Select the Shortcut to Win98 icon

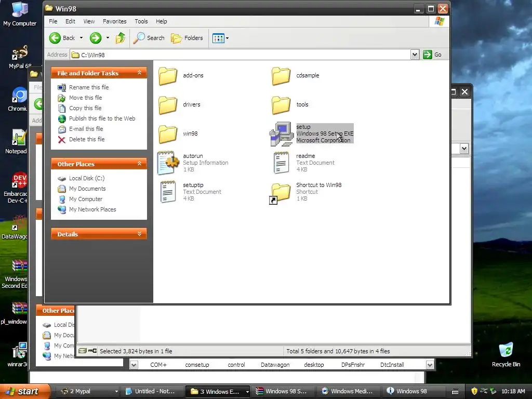tap(280, 193)
